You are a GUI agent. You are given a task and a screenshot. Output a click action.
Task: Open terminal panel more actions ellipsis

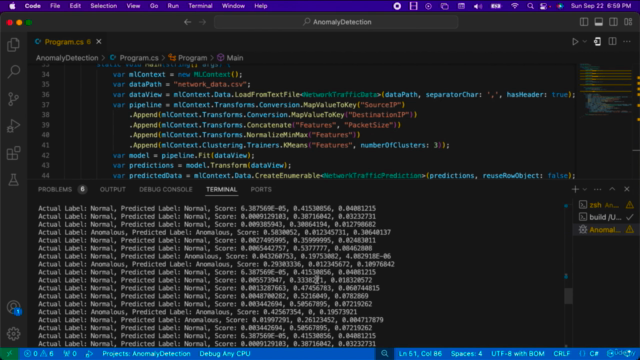tap(598, 189)
